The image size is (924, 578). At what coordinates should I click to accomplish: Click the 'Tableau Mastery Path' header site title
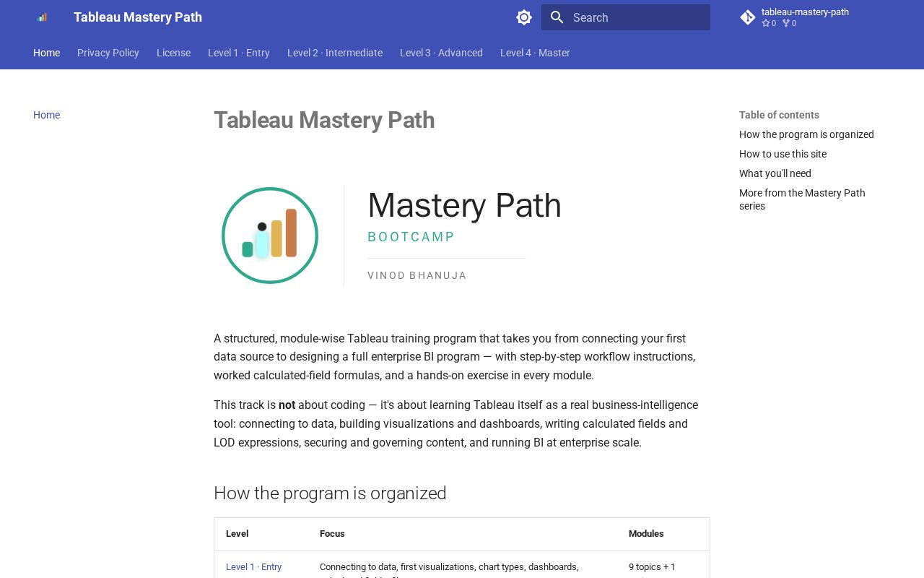(138, 17)
